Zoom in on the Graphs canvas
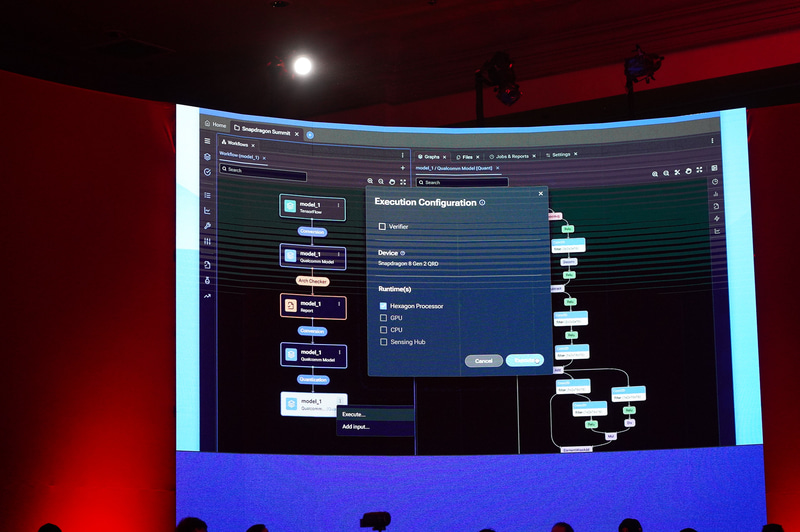800x532 pixels. coord(655,174)
